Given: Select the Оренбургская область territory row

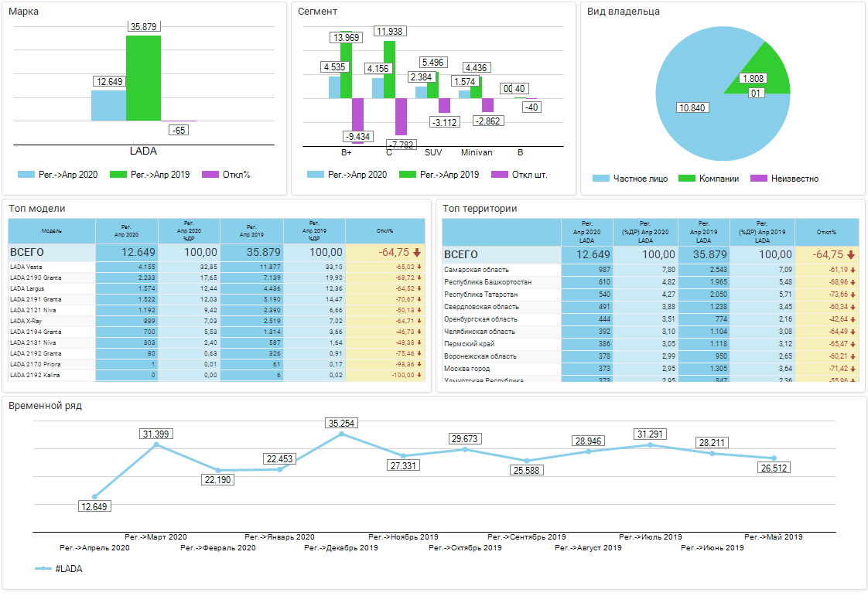Looking at the screenshot, I should coord(651,319).
